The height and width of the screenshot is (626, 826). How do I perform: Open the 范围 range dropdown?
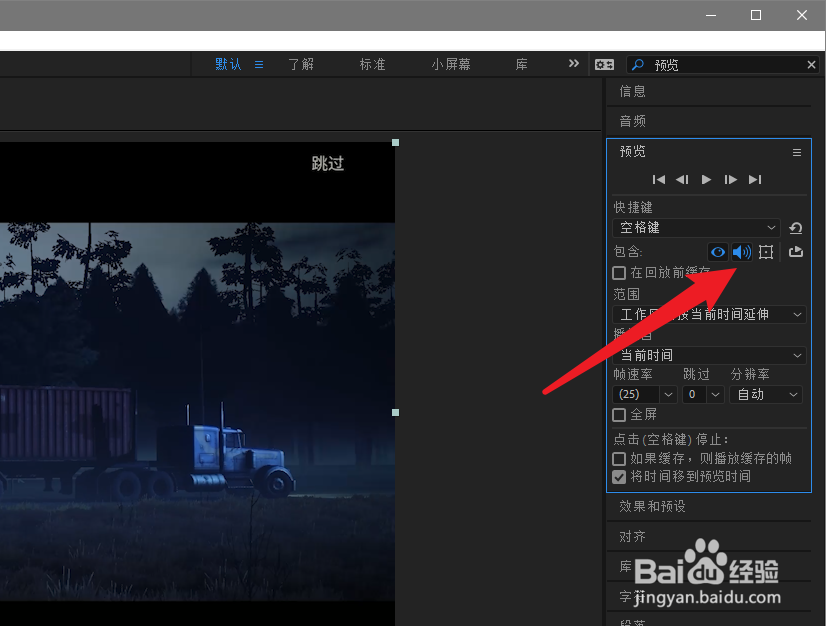point(709,315)
